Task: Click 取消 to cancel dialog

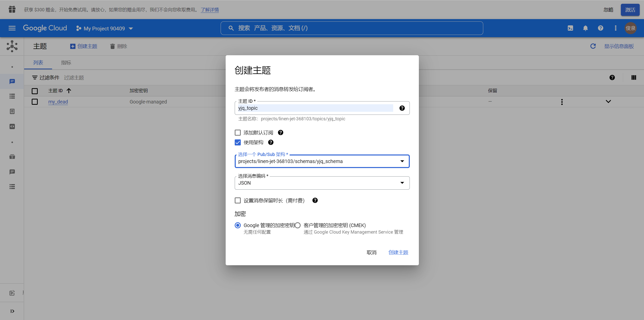Action: click(x=371, y=252)
